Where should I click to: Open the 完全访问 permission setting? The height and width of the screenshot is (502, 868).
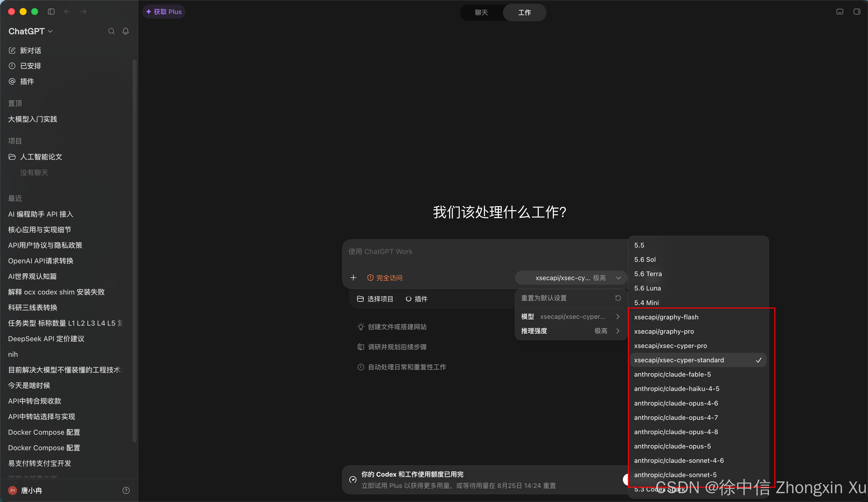pos(385,278)
